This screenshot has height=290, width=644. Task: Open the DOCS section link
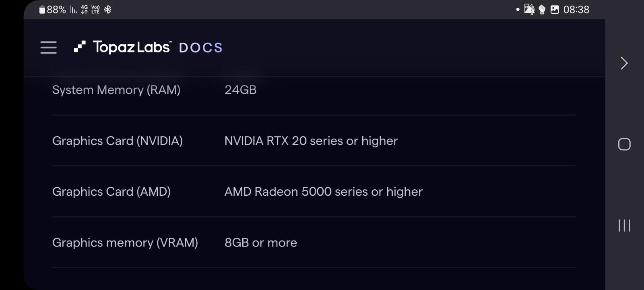[200, 48]
